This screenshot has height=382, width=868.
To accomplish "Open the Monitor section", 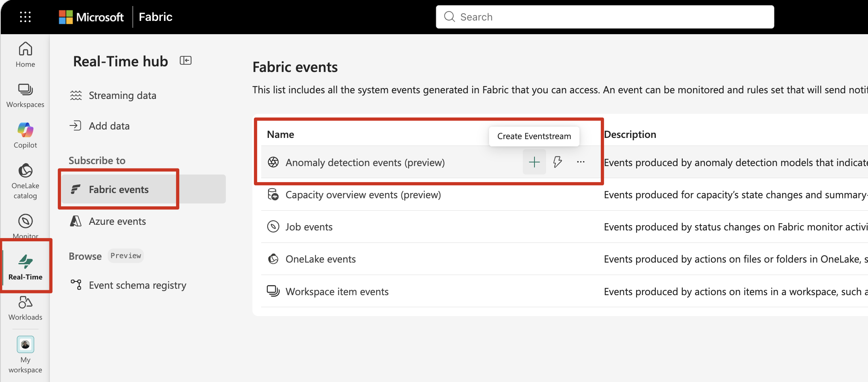I will [x=25, y=225].
